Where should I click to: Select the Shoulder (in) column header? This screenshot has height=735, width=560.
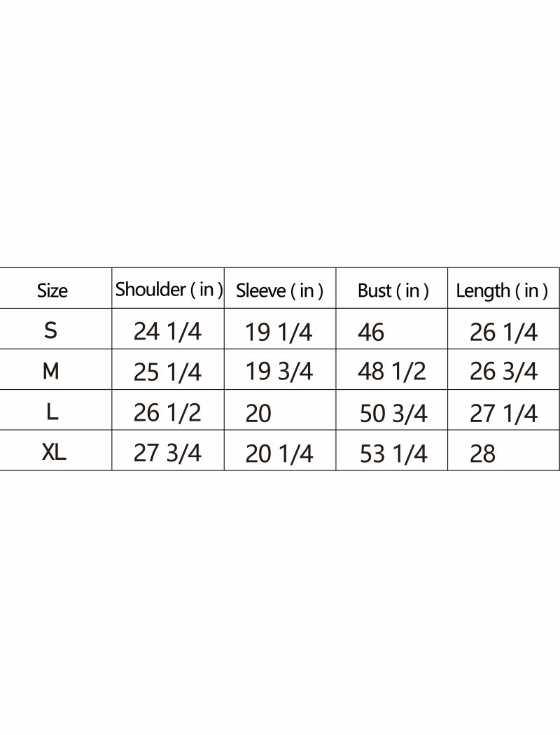(169, 289)
